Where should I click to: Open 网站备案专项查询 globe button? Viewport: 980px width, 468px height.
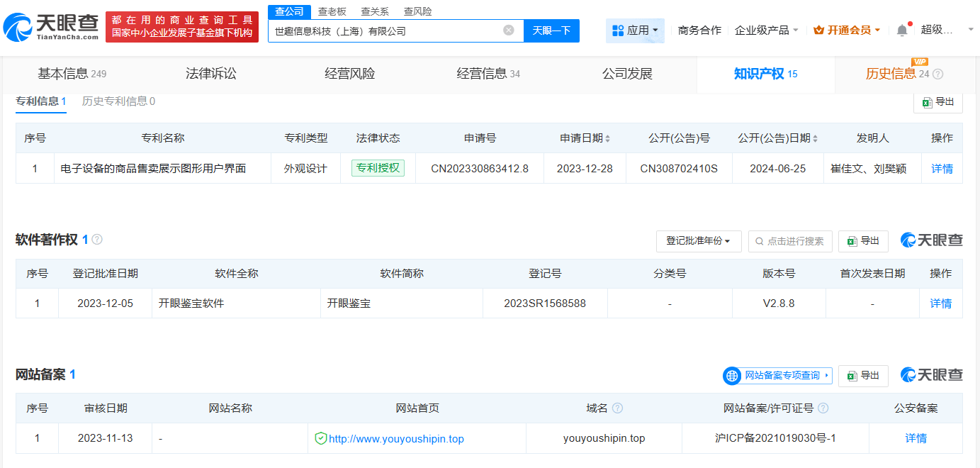(x=777, y=376)
